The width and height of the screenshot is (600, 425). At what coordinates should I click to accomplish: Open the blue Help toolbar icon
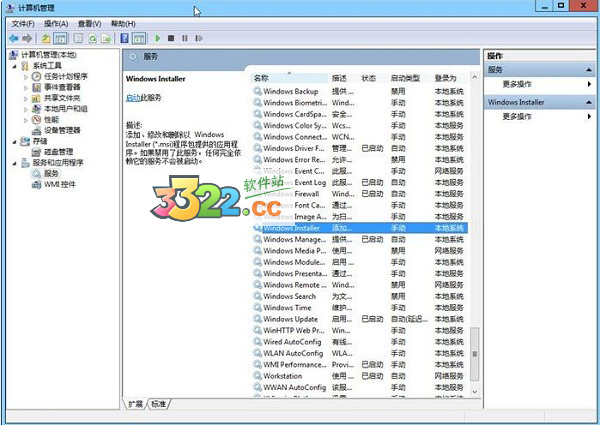coord(123,38)
